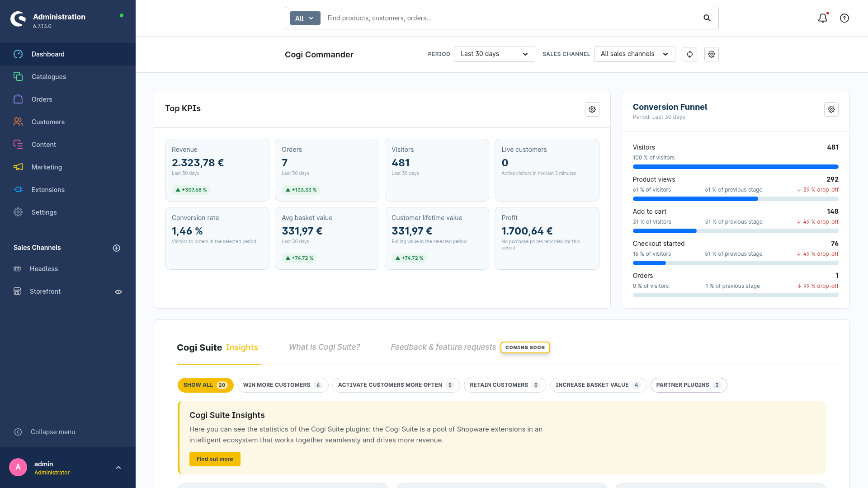Screen dimensions: 868x488
Task: Click the Revenue KPI card
Action: click(x=217, y=170)
